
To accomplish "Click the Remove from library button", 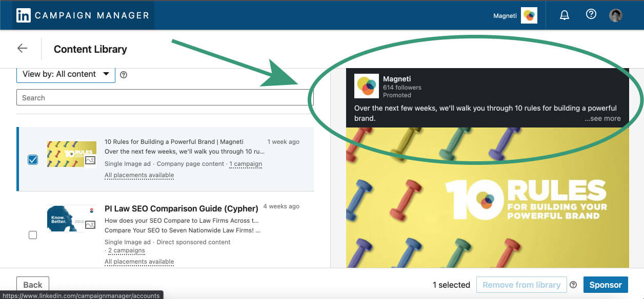I will click(x=521, y=285).
